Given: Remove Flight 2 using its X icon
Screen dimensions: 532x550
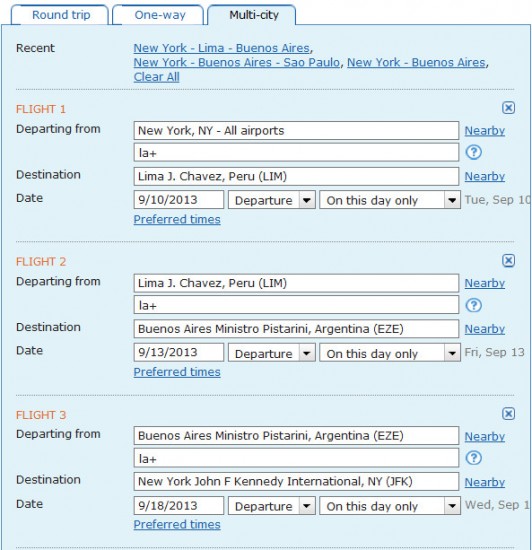Looking at the screenshot, I should pos(508,261).
